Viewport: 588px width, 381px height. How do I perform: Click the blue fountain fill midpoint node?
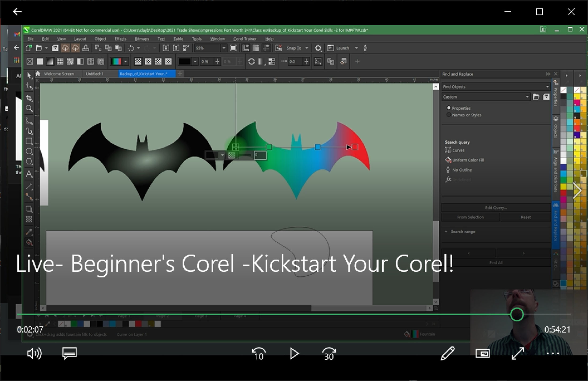tap(318, 147)
